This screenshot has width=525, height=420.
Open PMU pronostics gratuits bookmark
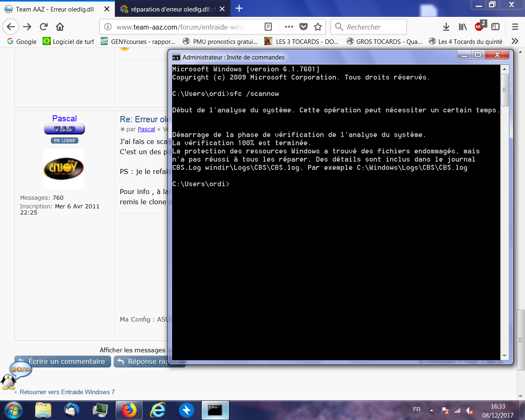point(220,41)
